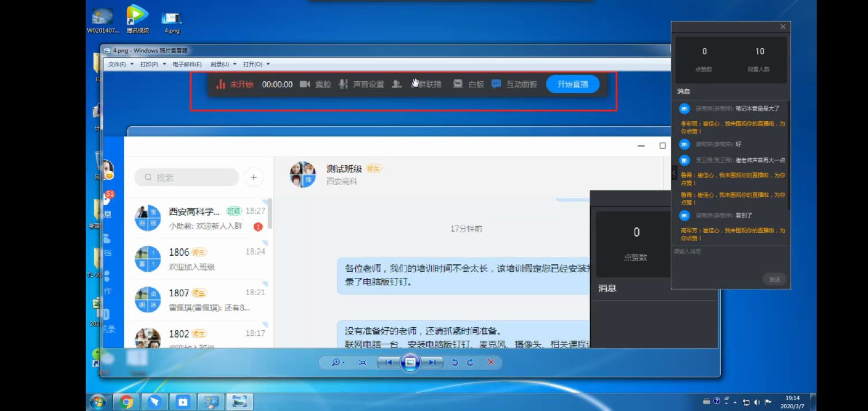Screen dimensions: 868x411
Task: Click the 10 观看人数 viewer counter
Action: coord(759,59)
